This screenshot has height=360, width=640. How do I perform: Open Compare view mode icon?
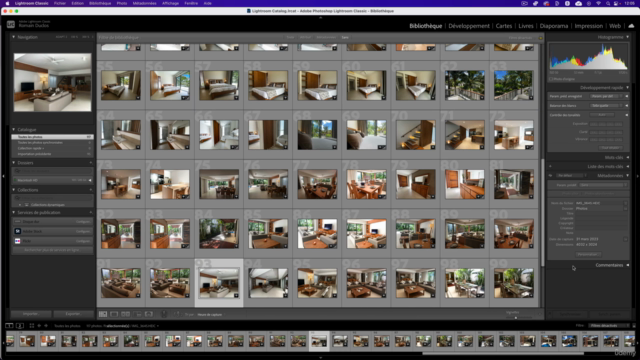(126, 314)
